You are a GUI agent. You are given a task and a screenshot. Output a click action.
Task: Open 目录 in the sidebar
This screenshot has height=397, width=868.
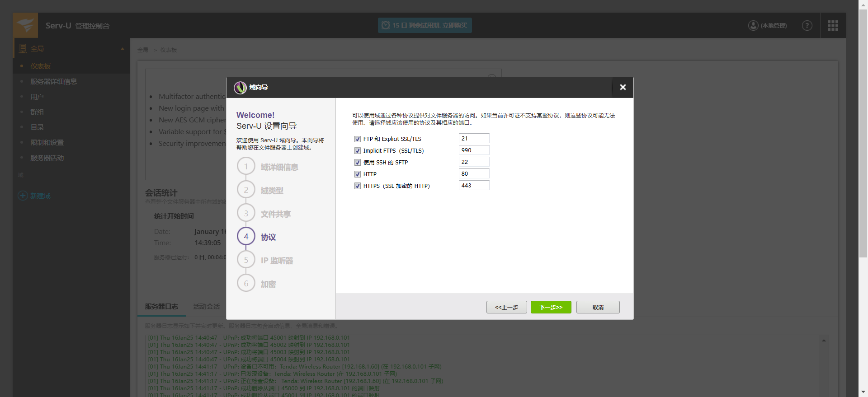[37, 127]
